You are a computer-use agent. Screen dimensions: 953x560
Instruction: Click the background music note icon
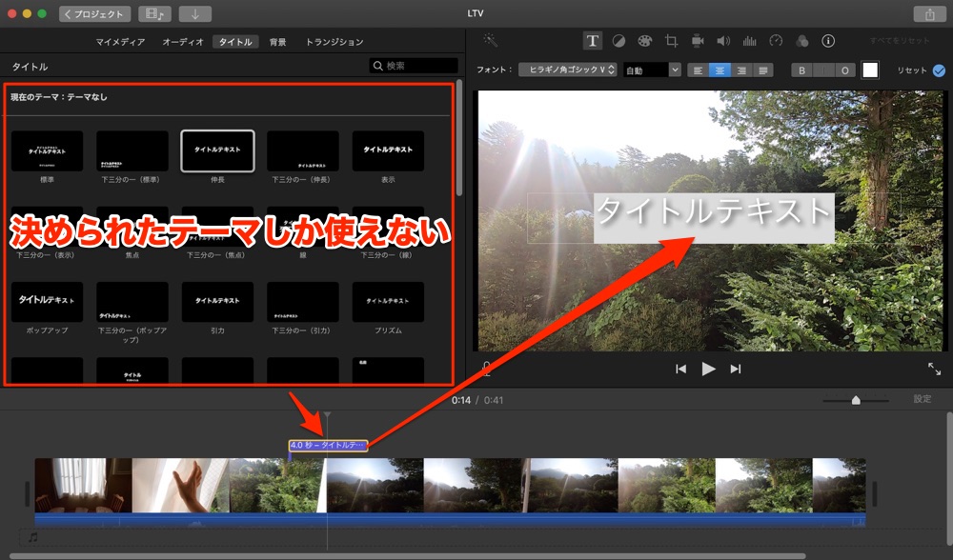(32, 537)
